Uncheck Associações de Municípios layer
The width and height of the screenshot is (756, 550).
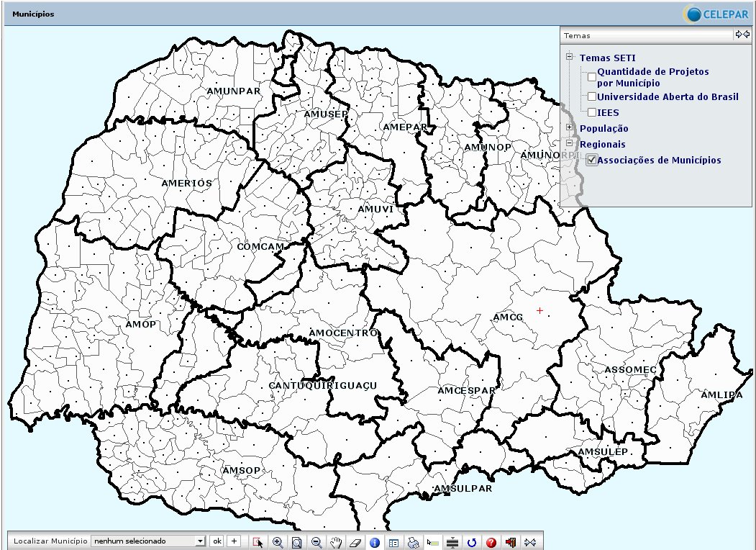(592, 161)
